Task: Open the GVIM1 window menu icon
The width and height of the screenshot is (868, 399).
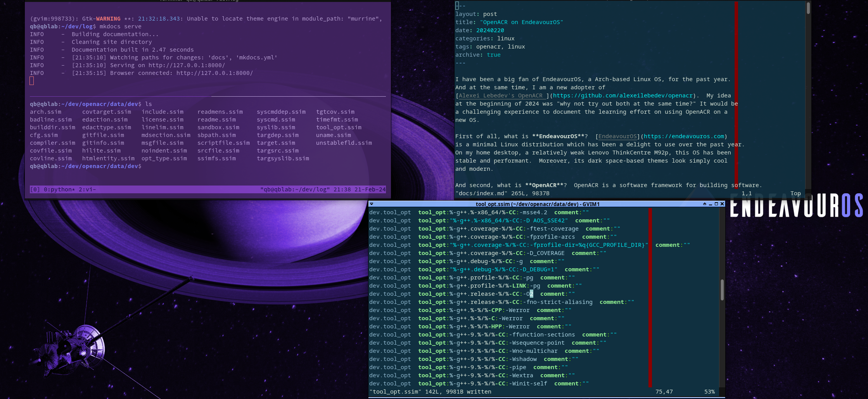Action: tap(372, 204)
